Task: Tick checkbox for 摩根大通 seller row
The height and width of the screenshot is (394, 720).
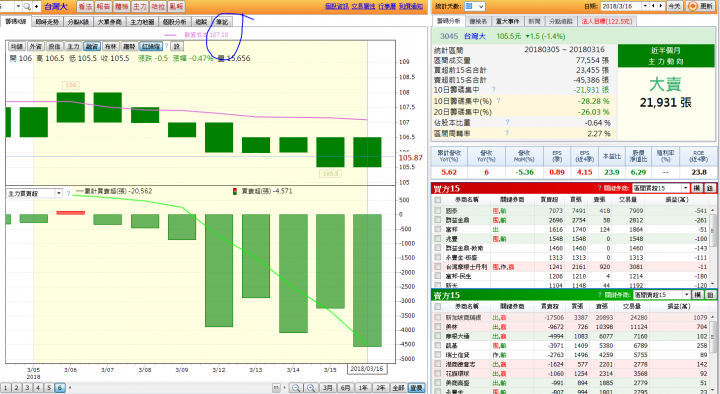Action: (438, 336)
